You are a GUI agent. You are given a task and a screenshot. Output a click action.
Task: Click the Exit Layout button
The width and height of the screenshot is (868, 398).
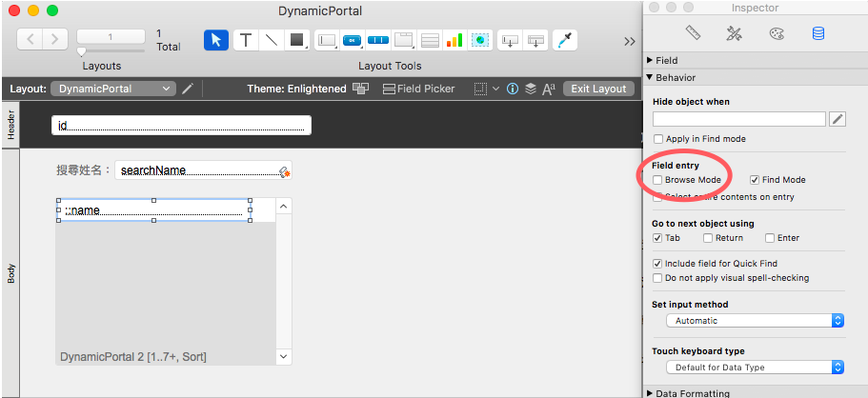click(x=598, y=89)
